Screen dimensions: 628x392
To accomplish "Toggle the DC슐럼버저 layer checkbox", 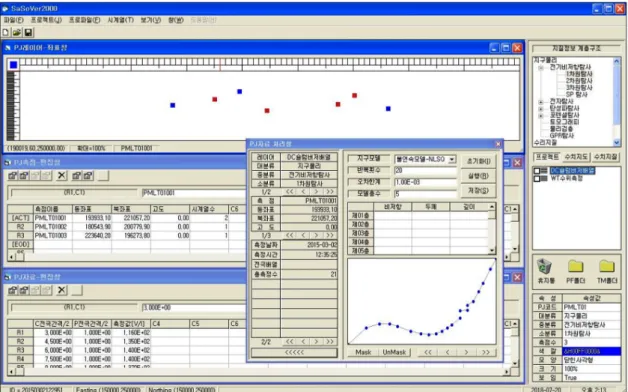I will click(537, 171).
